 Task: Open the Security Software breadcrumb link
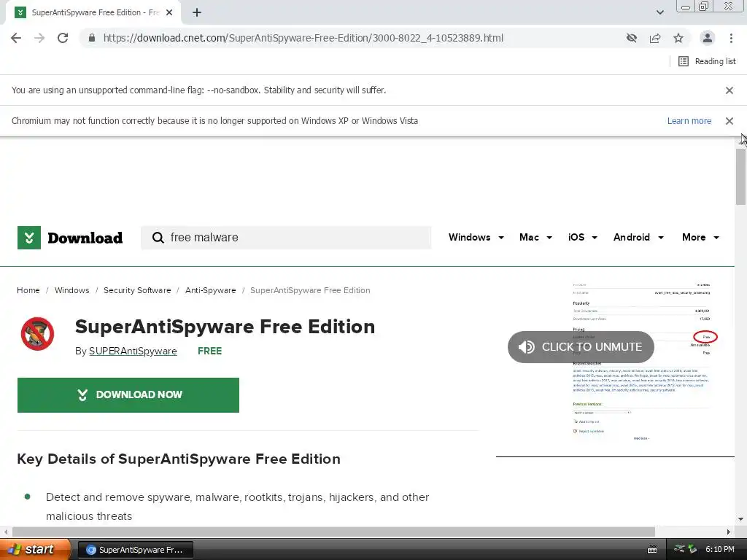pos(137,290)
